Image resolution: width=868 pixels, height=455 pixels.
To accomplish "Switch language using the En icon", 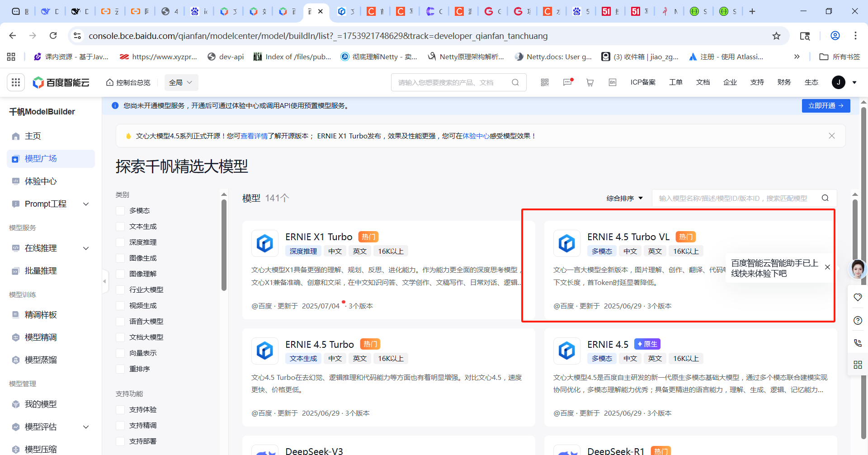I will [x=613, y=82].
